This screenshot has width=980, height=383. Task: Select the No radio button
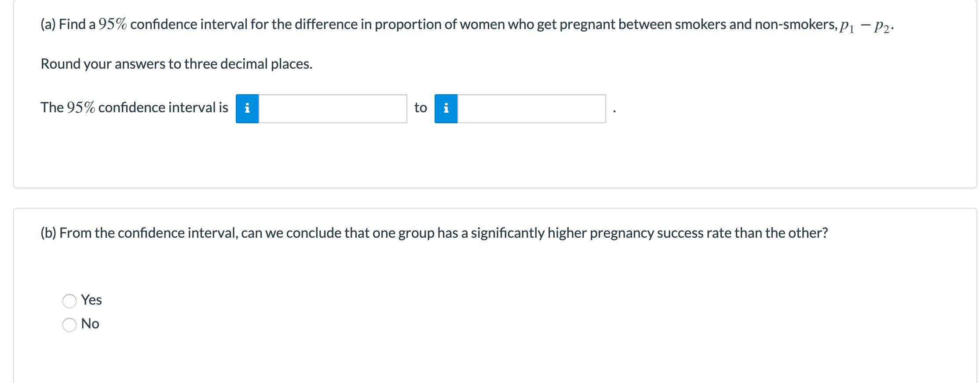click(69, 325)
